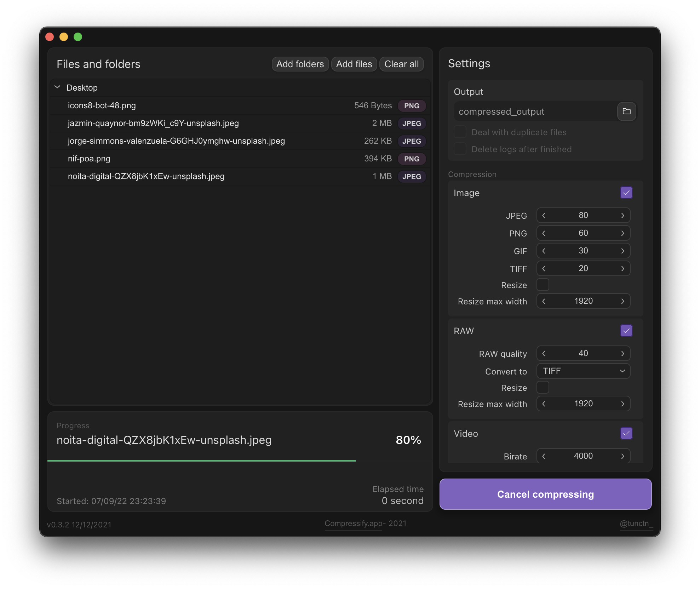This screenshot has width=700, height=589.
Task: Click the Clear all button
Action: tap(401, 64)
